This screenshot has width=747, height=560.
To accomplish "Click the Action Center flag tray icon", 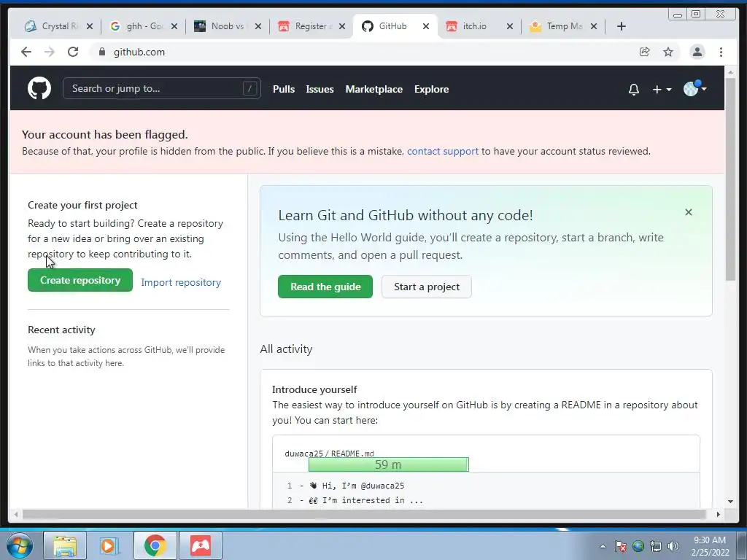I will tap(621, 546).
